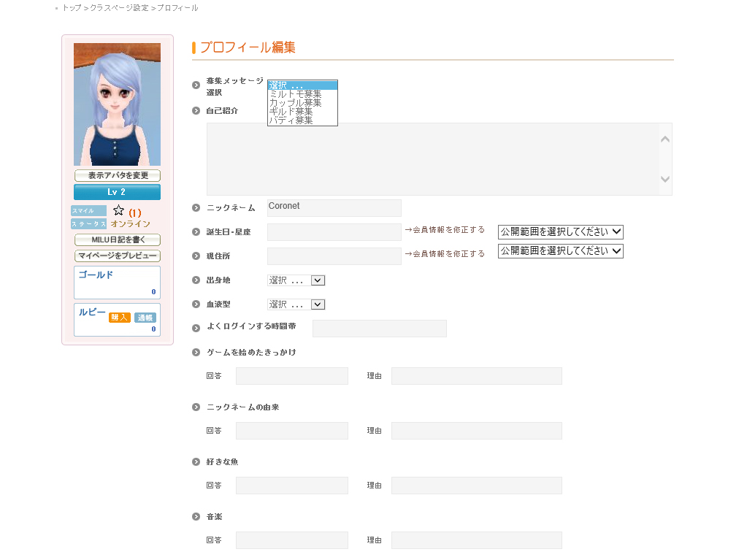The height and width of the screenshot is (560, 747).
Task: Open the birthday visibility range dropdown
Action: point(560,231)
